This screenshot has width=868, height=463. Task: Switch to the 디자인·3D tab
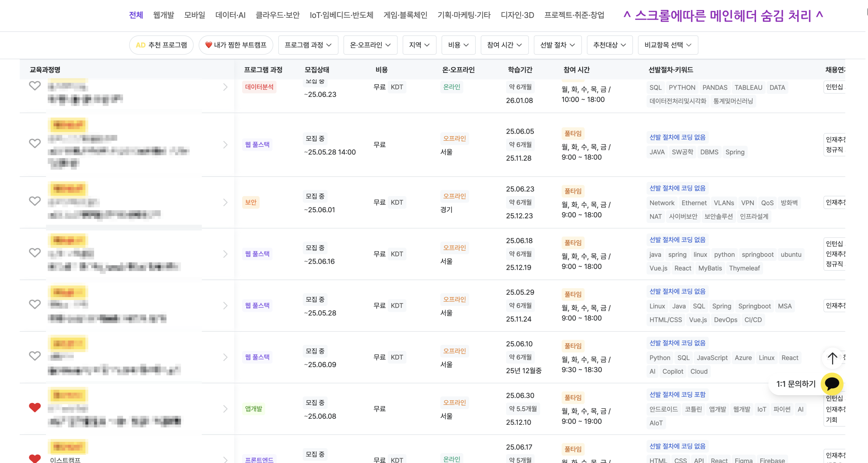click(518, 15)
